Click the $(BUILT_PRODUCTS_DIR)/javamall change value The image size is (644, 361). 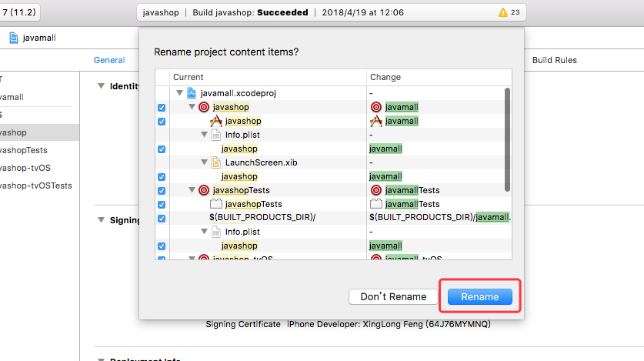(439, 217)
